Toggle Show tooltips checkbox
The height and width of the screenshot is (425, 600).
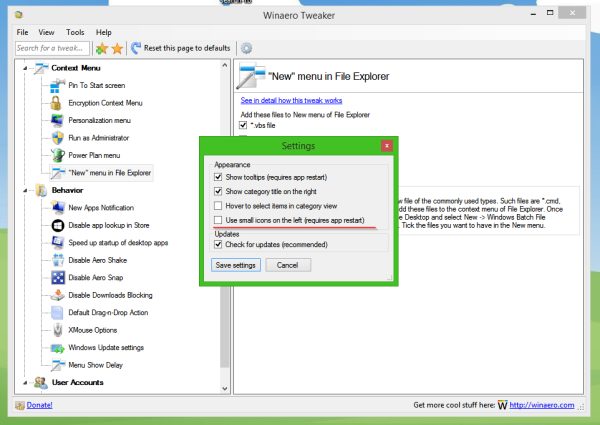point(218,177)
